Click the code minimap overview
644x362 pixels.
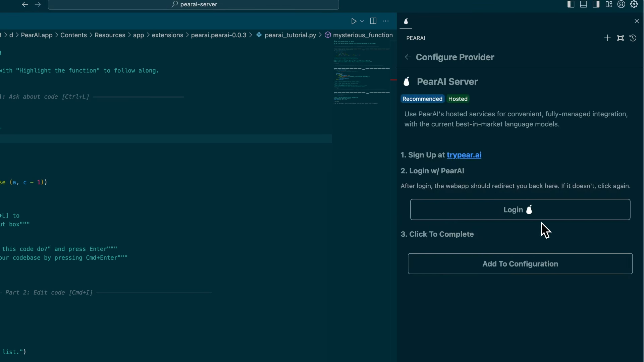(x=362, y=72)
